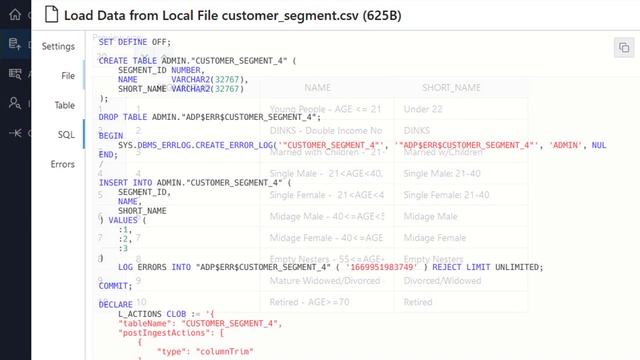This screenshot has height=360, width=640.
Task: Copy SQL code to clipboard
Action: tap(624, 48)
